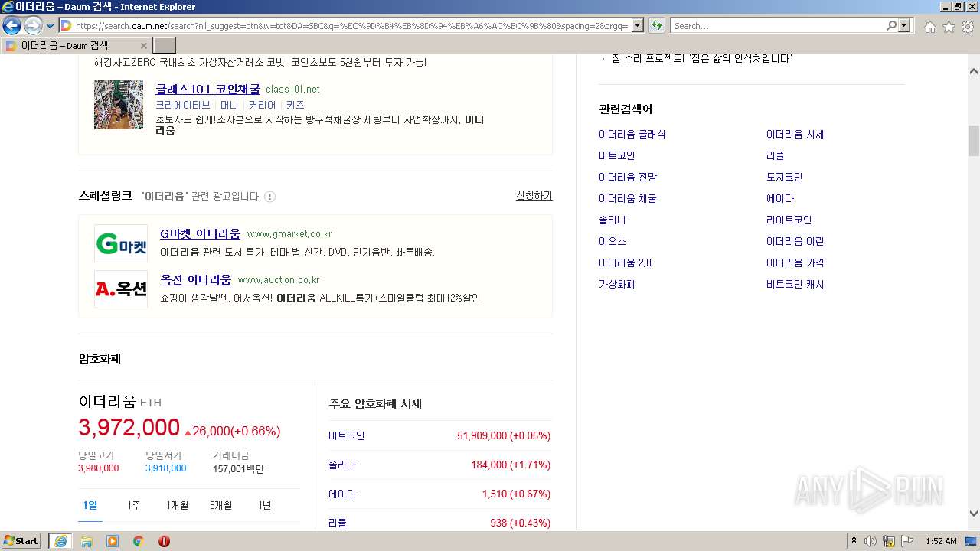Viewport: 980px width, 551px height.
Task: Open 비트코인 in crypto price list
Action: tap(347, 435)
